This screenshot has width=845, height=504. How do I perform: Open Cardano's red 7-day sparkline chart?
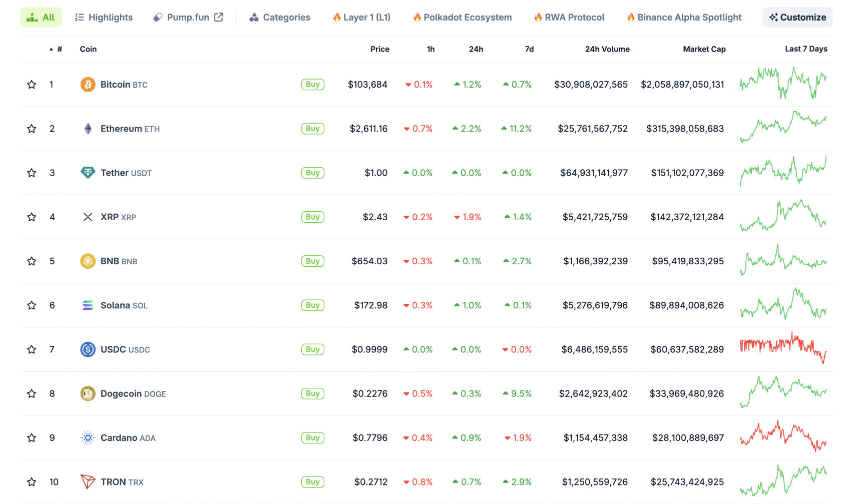click(x=783, y=436)
